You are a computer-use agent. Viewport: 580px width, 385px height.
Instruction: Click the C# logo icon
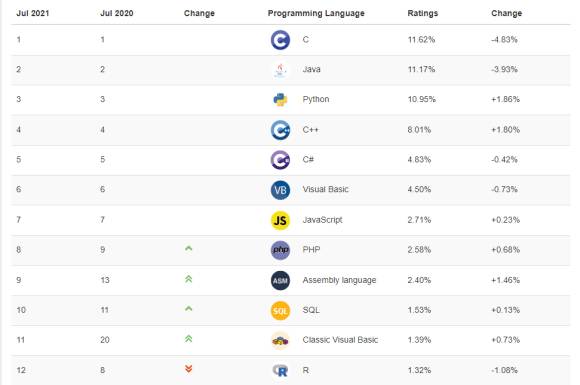pos(280,160)
